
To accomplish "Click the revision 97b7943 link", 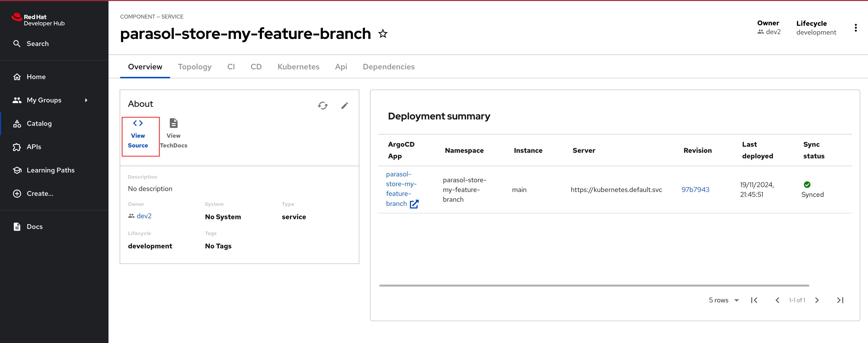I will pyautogui.click(x=696, y=189).
